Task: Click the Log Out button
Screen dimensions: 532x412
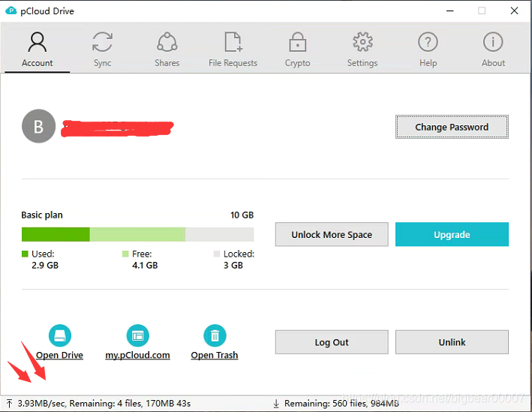Action: coord(332,342)
